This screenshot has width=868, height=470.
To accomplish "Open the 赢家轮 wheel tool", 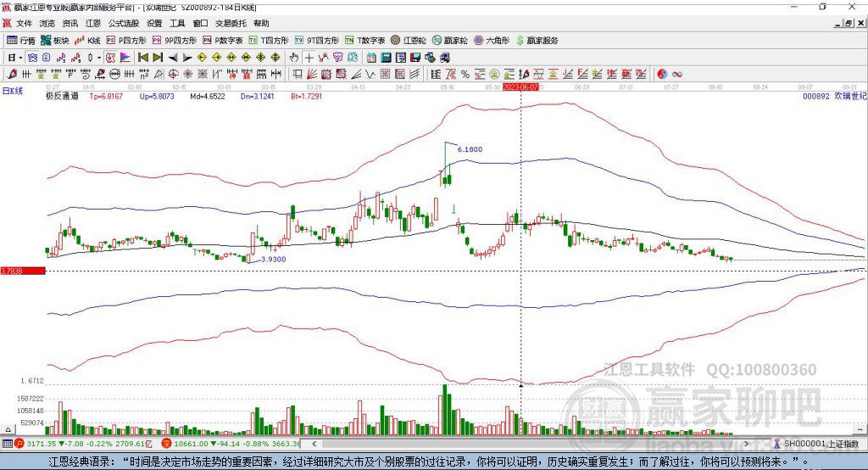I will pos(450,41).
